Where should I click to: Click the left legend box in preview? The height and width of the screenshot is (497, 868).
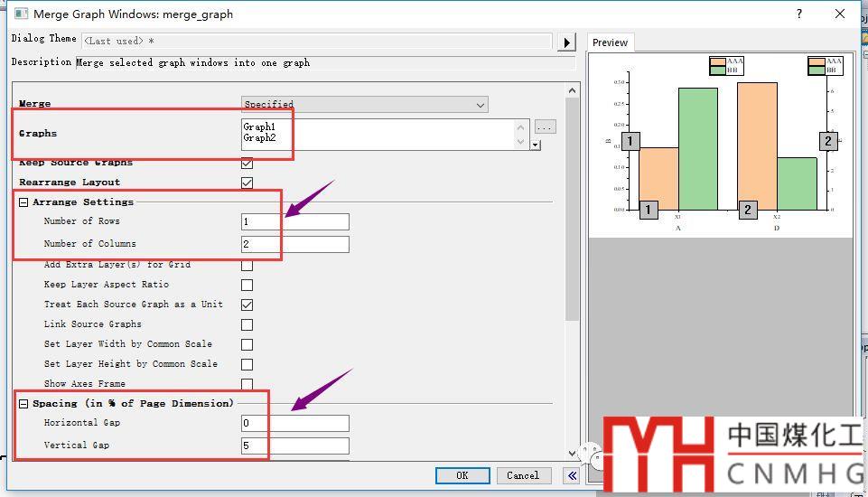(726, 65)
